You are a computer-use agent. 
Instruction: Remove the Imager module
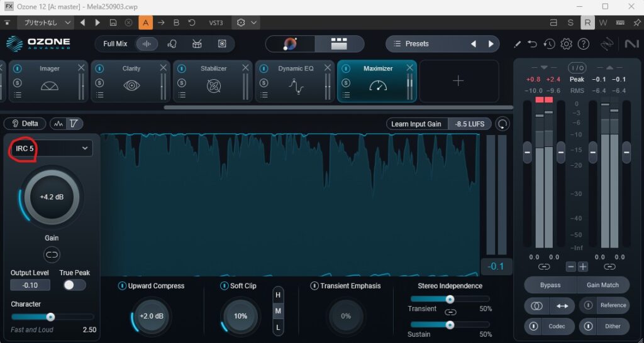tap(81, 68)
